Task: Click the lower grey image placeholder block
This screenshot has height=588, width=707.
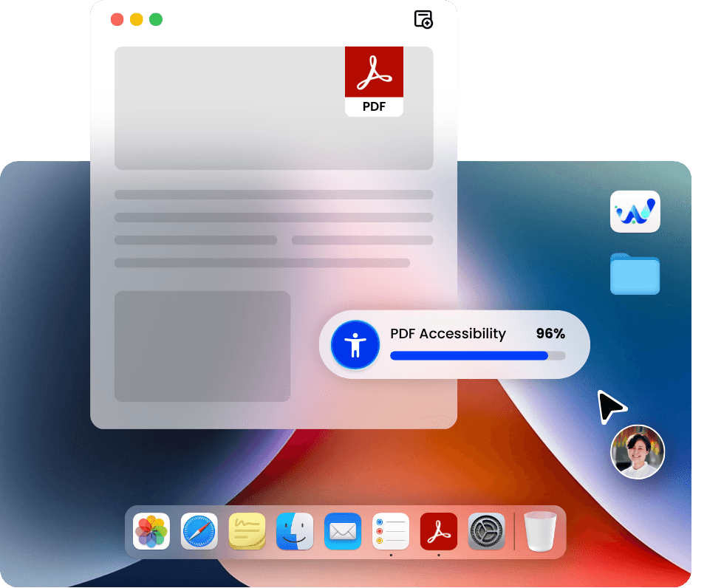Action: pyautogui.click(x=202, y=346)
